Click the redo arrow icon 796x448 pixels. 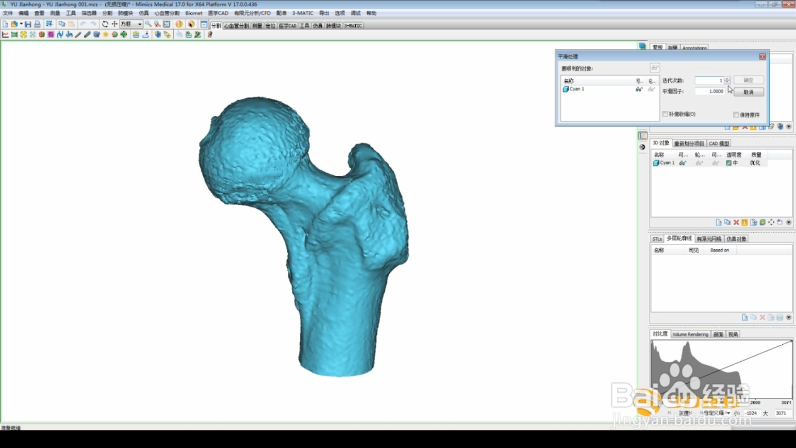click(x=93, y=24)
